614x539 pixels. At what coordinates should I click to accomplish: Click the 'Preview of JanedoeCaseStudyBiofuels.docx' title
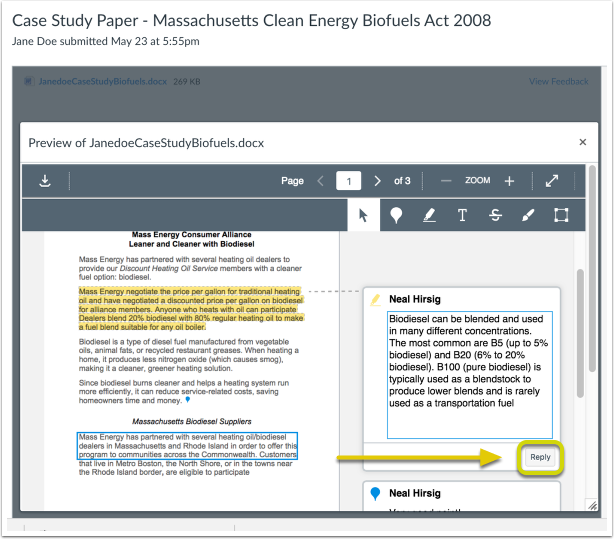(x=146, y=143)
